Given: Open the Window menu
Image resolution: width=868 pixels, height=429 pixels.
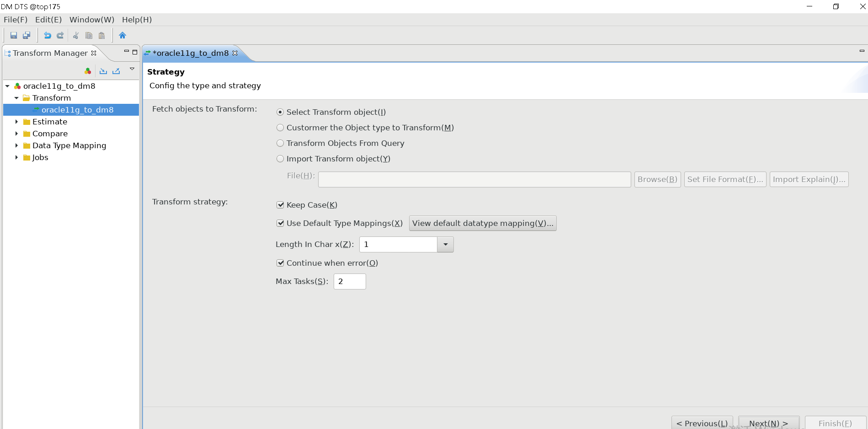Looking at the screenshot, I should (91, 20).
